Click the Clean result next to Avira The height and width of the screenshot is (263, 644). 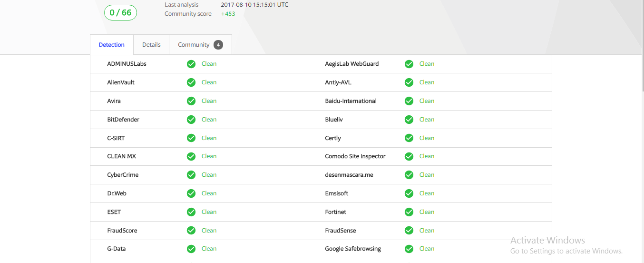tap(209, 101)
